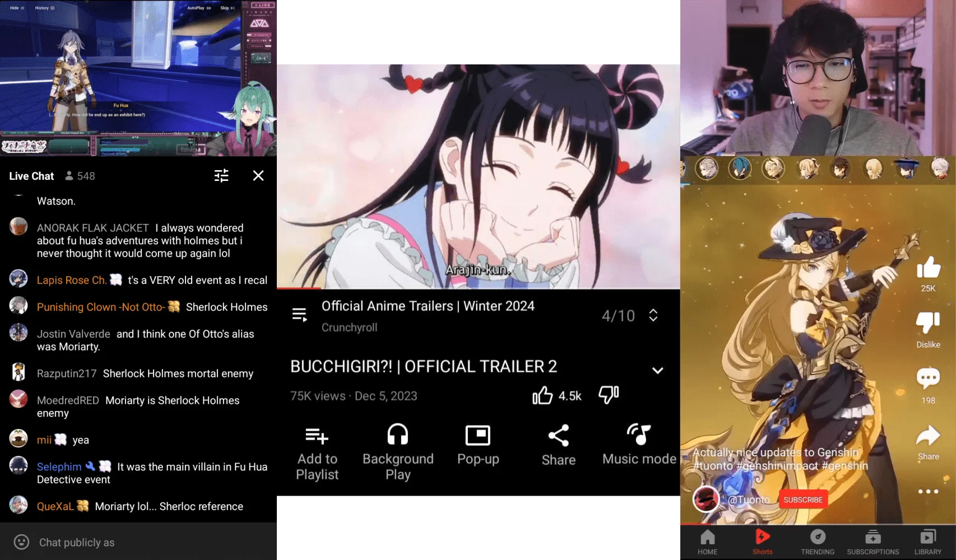
Task: Subscribe to the @Tuonto channel
Action: [x=803, y=500]
